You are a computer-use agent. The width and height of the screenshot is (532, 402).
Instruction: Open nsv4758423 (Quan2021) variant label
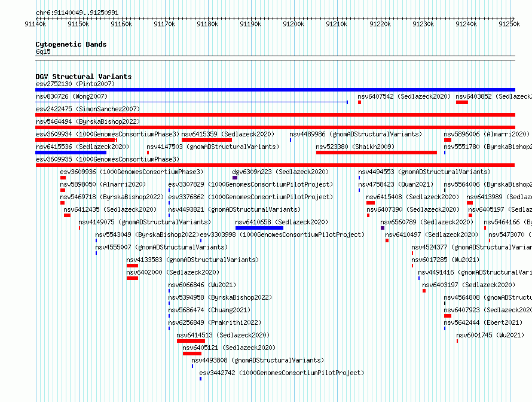pyautogui.click(x=396, y=184)
